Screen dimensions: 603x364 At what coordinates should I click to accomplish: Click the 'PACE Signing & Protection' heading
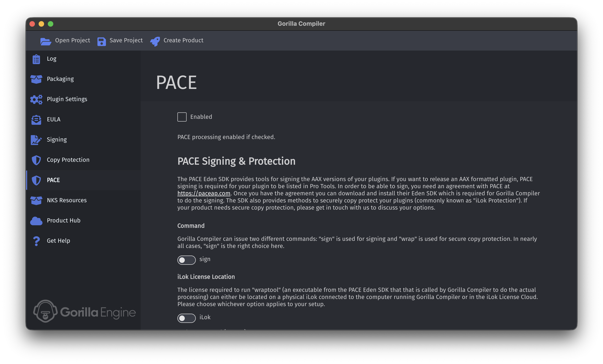click(x=236, y=161)
